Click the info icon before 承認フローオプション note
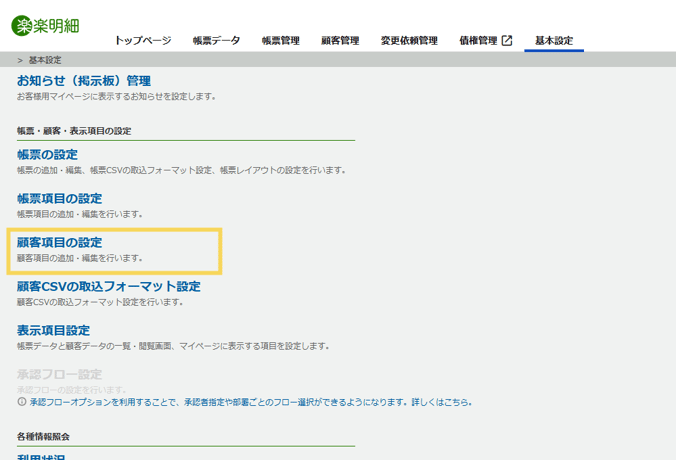The height and width of the screenshot is (460, 676). click(x=22, y=402)
